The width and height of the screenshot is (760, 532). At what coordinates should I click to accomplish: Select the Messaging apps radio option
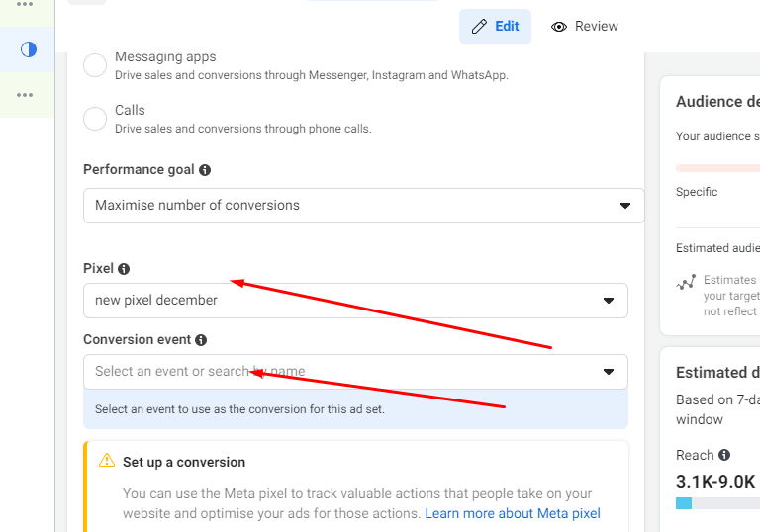click(95, 66)
